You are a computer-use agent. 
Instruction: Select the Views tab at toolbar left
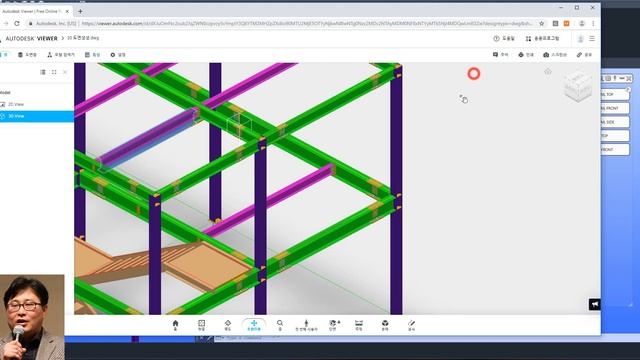pyautogui.click(x=4, y=55)
